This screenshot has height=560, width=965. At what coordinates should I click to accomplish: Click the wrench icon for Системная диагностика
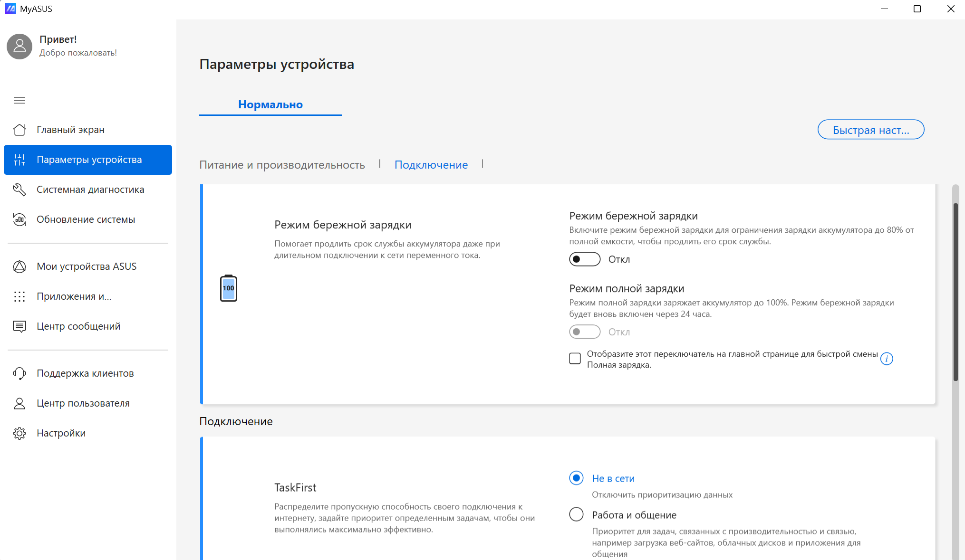point(19,190)
